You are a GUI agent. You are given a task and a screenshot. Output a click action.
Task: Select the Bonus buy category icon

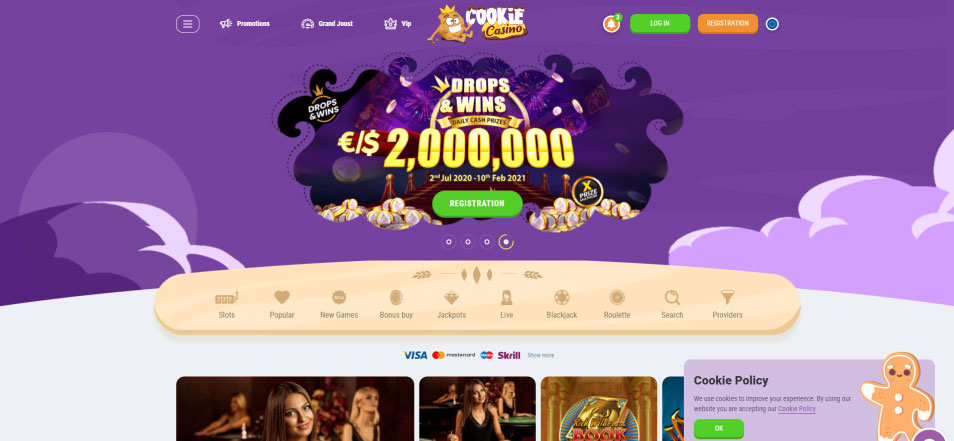pyautogui.click(x=396, y=297)
